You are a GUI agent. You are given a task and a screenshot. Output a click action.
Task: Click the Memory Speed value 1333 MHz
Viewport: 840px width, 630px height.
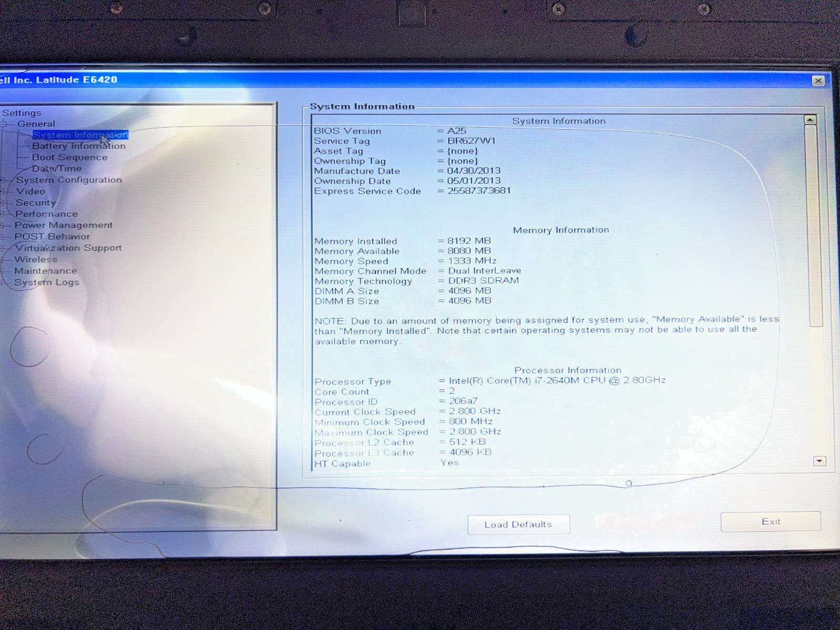472,261
